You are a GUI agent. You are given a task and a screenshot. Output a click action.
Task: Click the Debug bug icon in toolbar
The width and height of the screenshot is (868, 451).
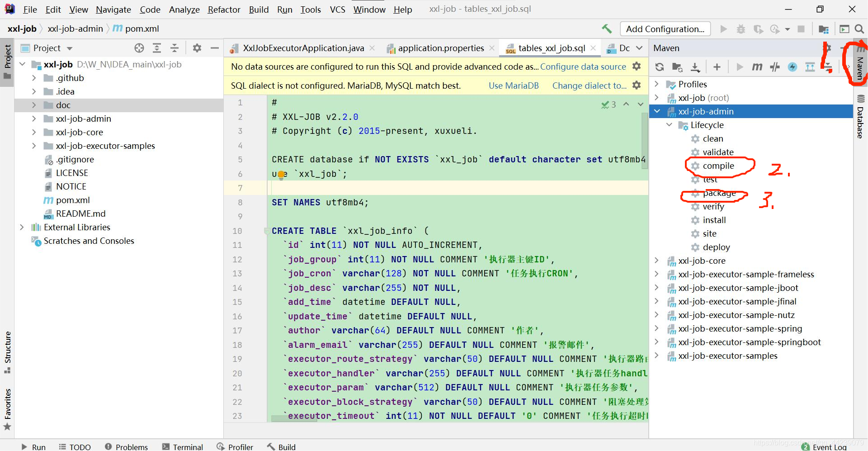[x=741, y=29]
